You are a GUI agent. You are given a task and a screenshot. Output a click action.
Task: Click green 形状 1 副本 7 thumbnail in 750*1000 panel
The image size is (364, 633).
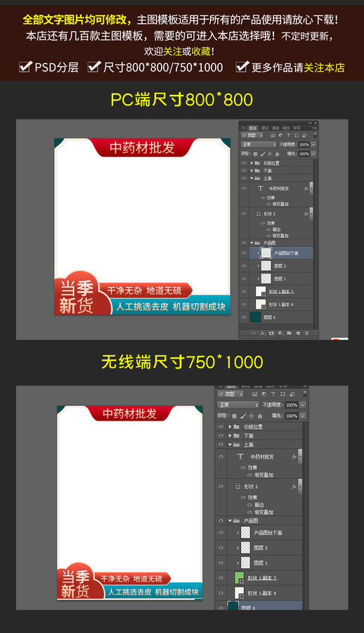(240, 578)
